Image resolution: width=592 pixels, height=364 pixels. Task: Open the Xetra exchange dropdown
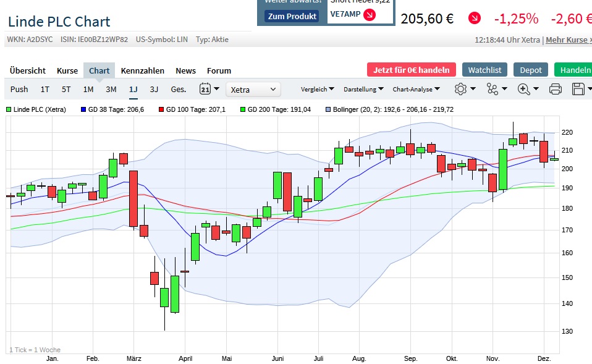point(253,89)
